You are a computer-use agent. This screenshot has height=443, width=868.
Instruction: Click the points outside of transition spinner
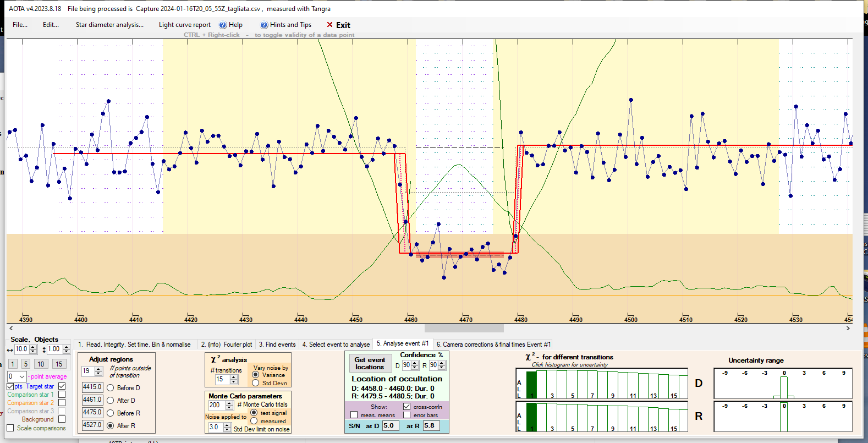(98, 371)
